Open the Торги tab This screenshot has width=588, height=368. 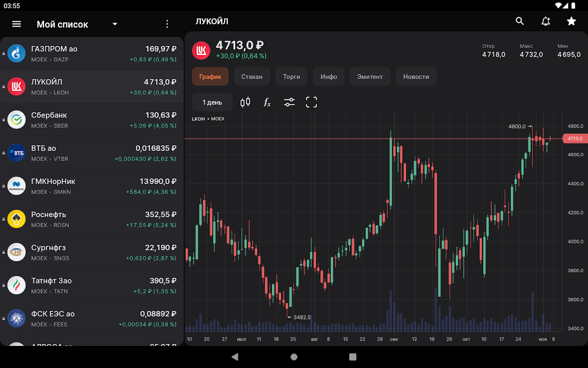coord(291,77)
